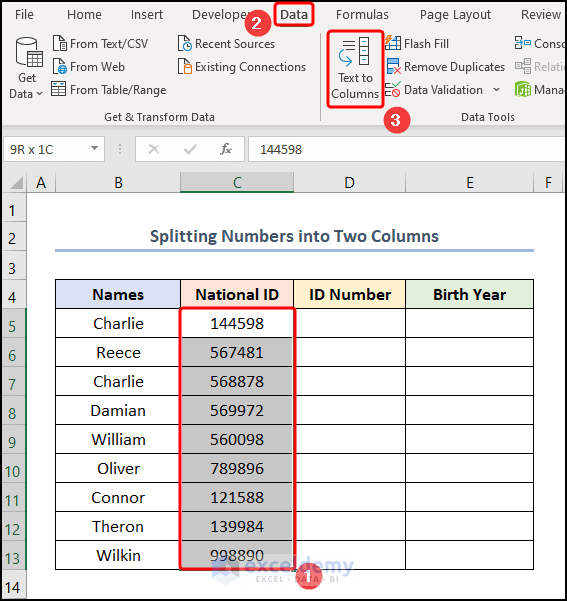The image size is (567, 601).
Task: Switch to the Data tab
Action: [294, 15]
